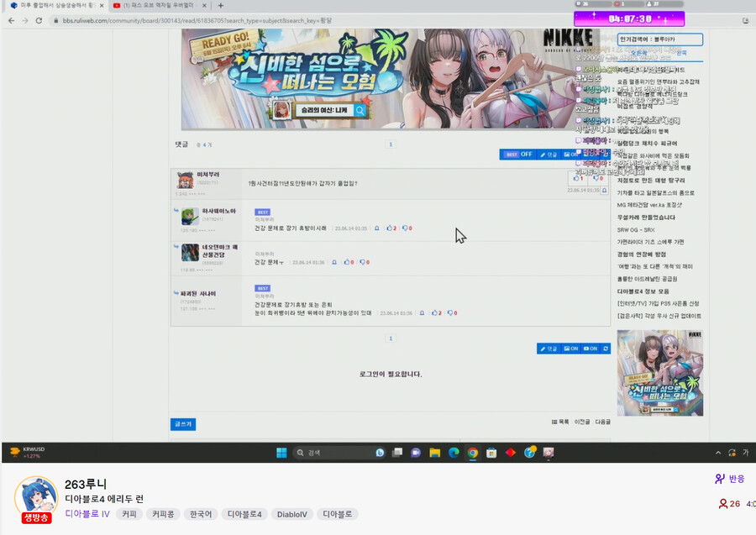Image resolution: width=756 pixels, height=535 pixels.
Task: Toggle image ON in top comment toolbar
Action: coord(570,155)
